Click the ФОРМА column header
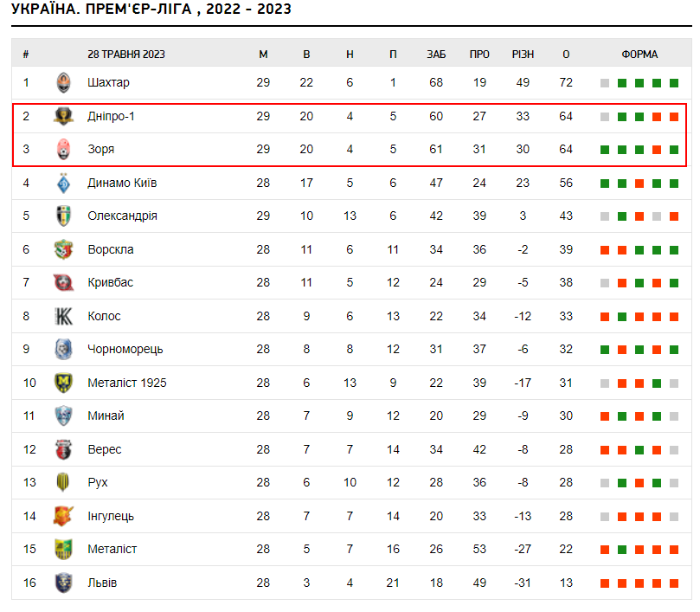This screenshot has height=612, width=700. (x=639, y=54)
